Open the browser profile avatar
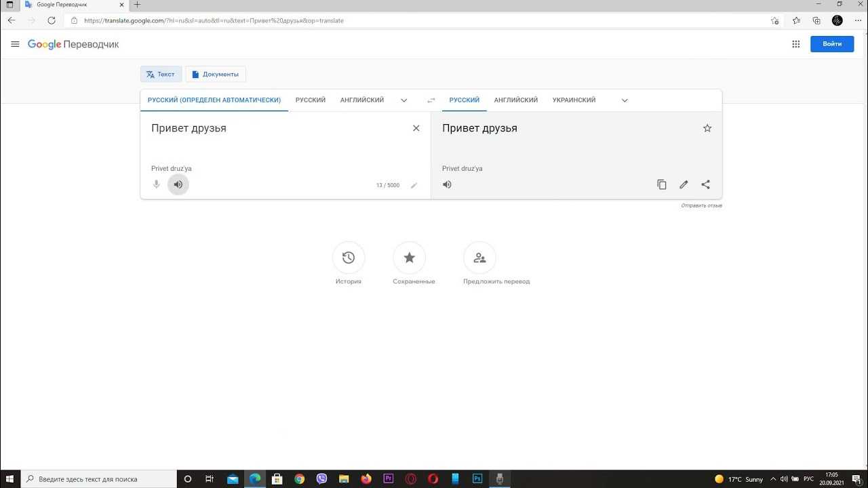868x488 pixels. click(x=837, y=20)
